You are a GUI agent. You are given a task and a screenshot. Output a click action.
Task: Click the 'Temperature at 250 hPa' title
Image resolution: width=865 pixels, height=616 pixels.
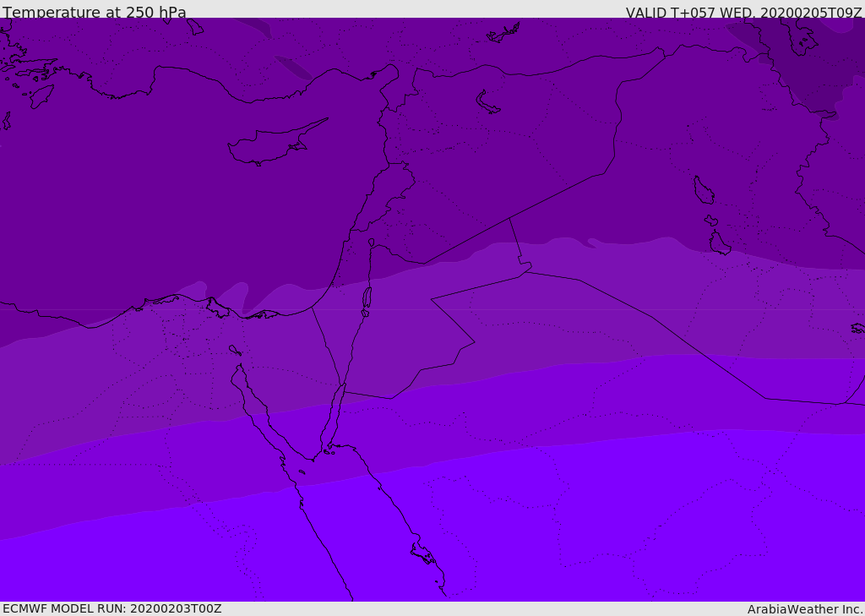95,13
